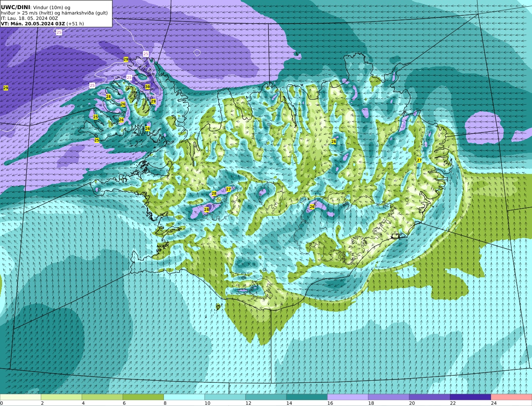Pick the 10–12 m/s light teal legend swatch

pyautogui.click(x=225, y=397)
